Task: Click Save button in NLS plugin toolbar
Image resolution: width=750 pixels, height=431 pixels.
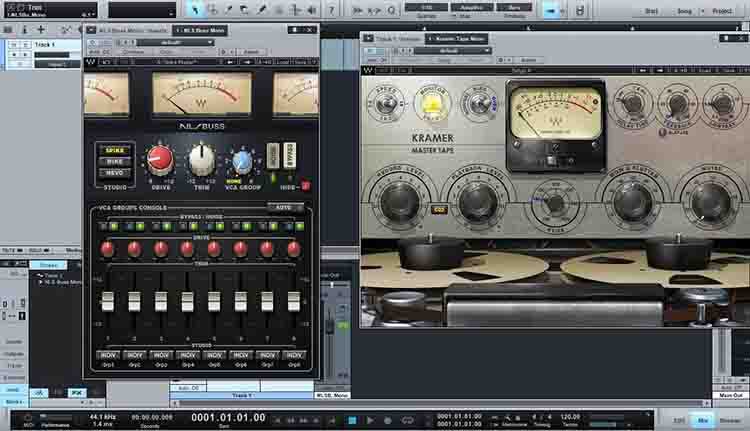Action: pos(300,62)
